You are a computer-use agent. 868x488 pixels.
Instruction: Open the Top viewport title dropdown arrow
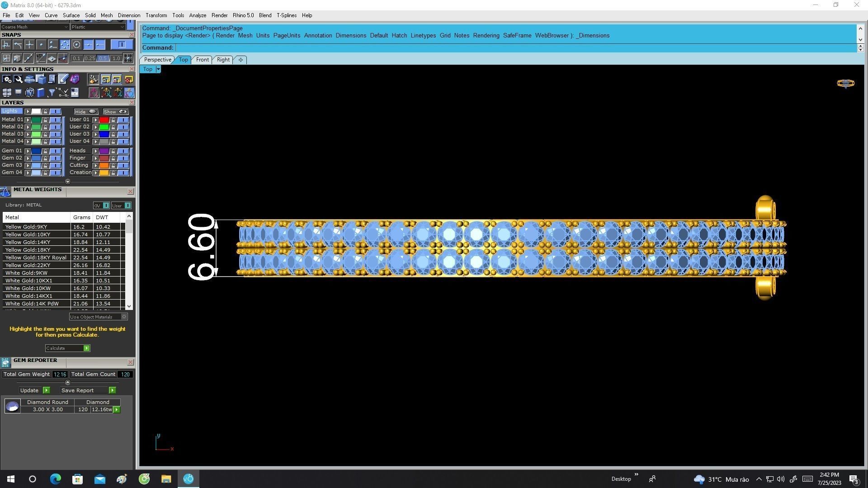coord(158,69)
